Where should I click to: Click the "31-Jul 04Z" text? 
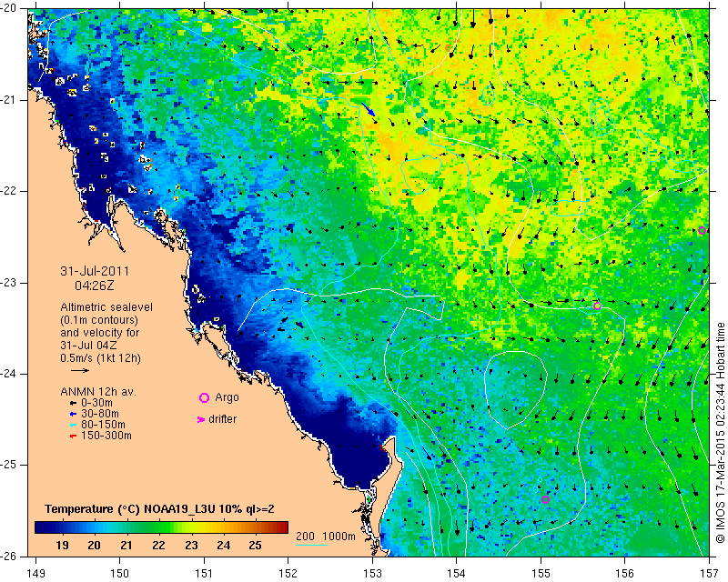pos(88,346)
